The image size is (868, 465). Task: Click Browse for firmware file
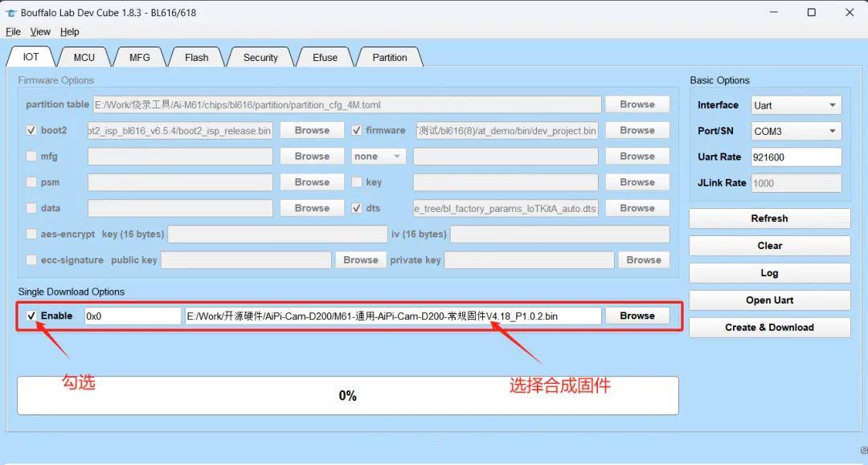[x=637, y=130]
